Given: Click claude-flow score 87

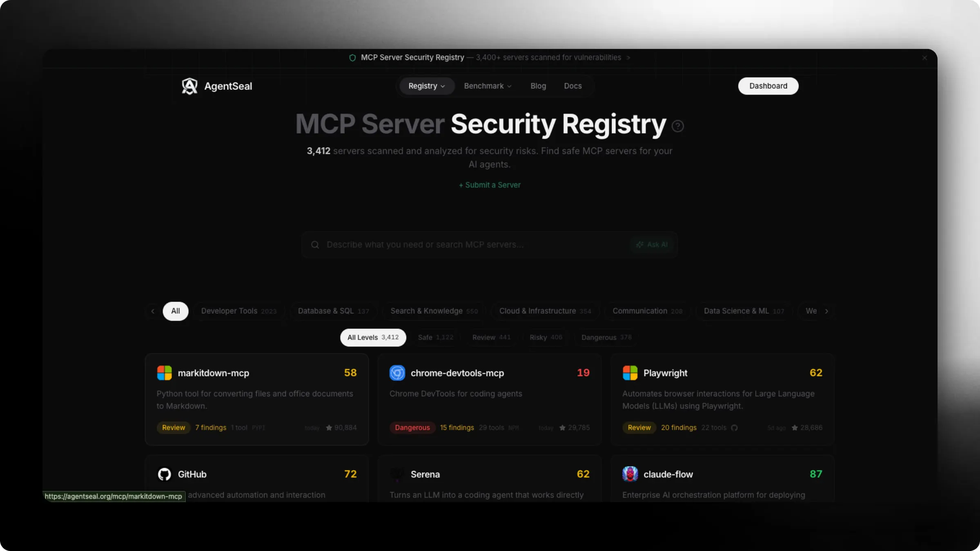Looking at the screenshot, I should tap(816, 474).
